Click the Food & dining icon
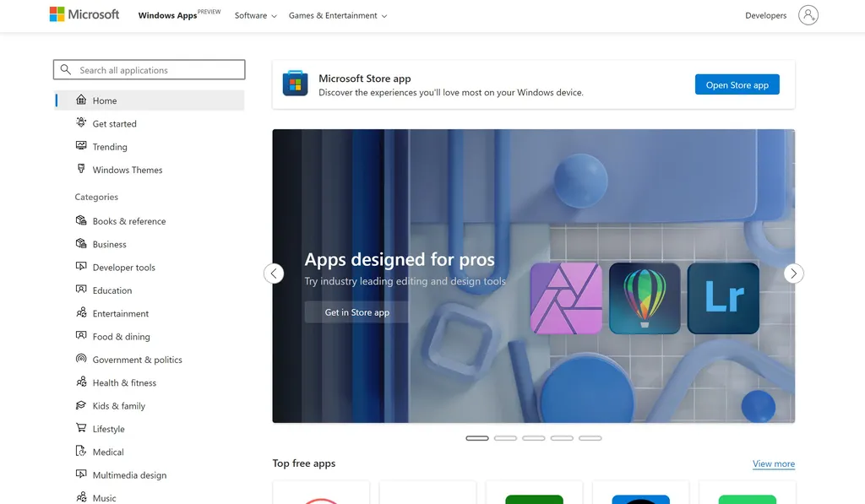Viewport: 865px width, 504px height. click(81, 336)
